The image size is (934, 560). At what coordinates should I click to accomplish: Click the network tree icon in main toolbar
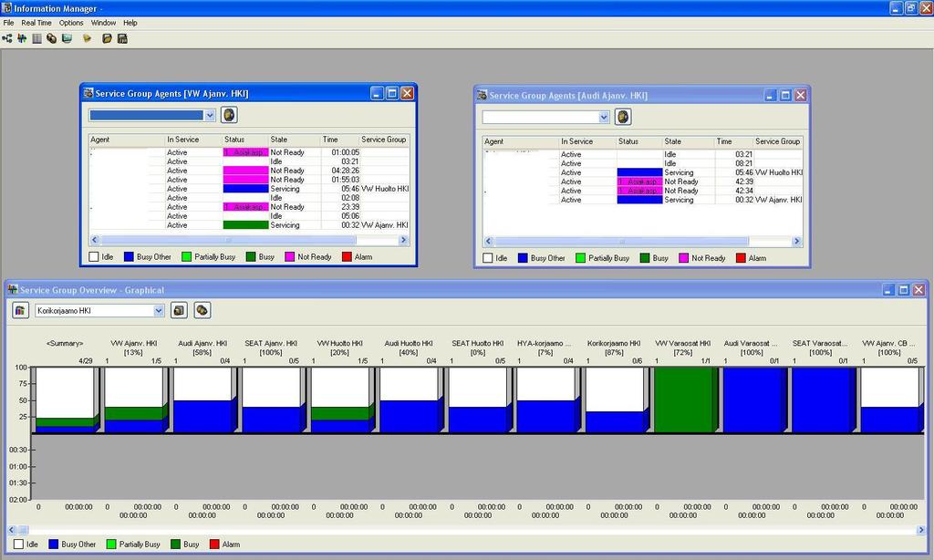pos(7,38)
